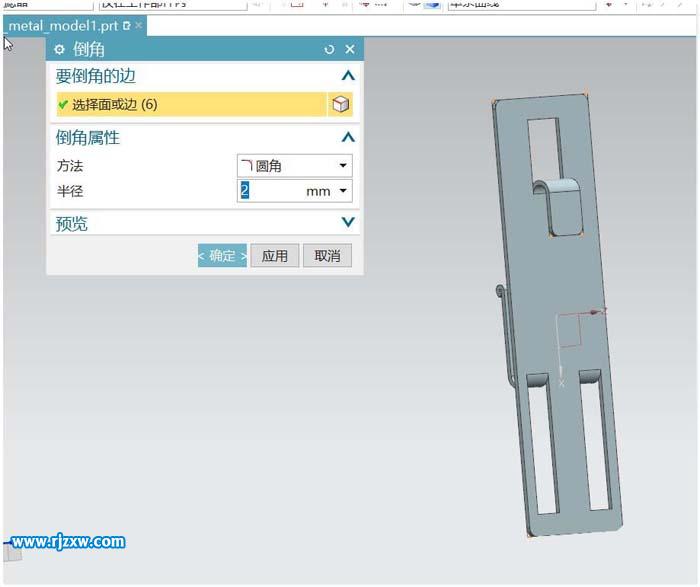The image size is (700, 587).
Task: Reset the 倒角 dialog
Action: [x=329, y=49]
